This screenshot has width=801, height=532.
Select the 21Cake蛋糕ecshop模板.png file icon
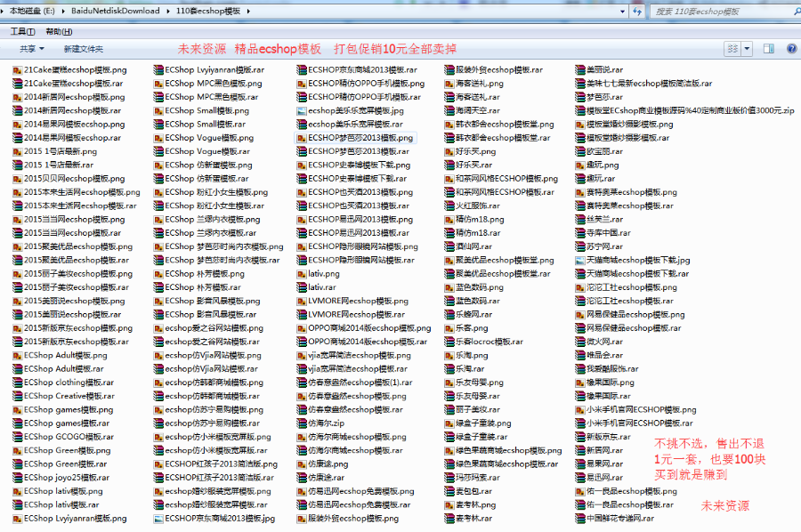18,70
